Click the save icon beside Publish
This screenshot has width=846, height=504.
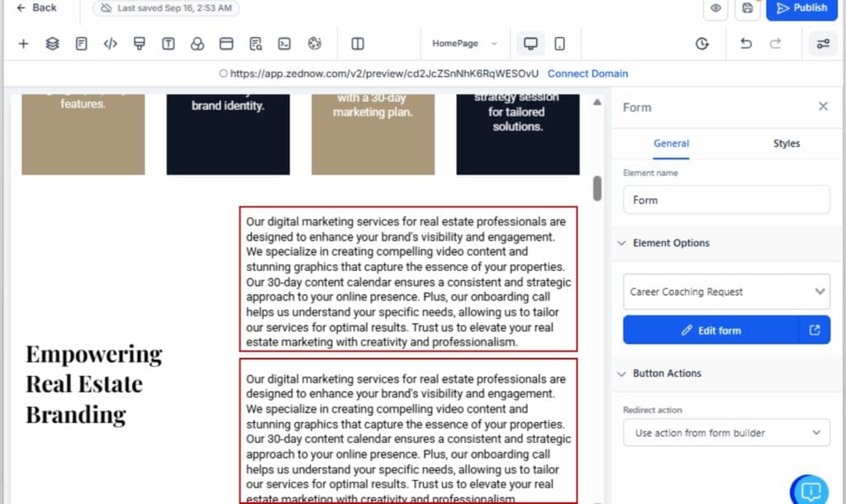(747, 8)
